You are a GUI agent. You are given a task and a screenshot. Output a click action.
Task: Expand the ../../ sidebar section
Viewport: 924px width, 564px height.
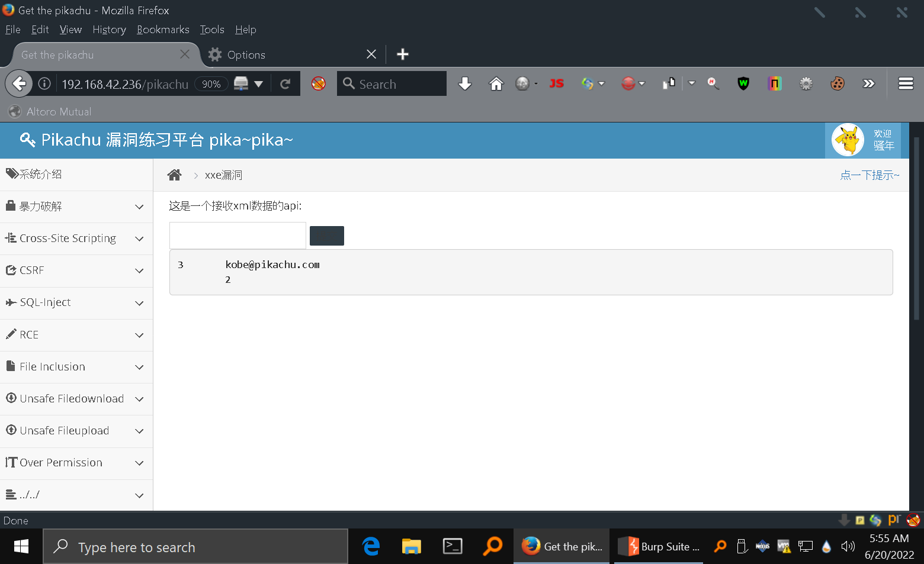pos(76,495)
